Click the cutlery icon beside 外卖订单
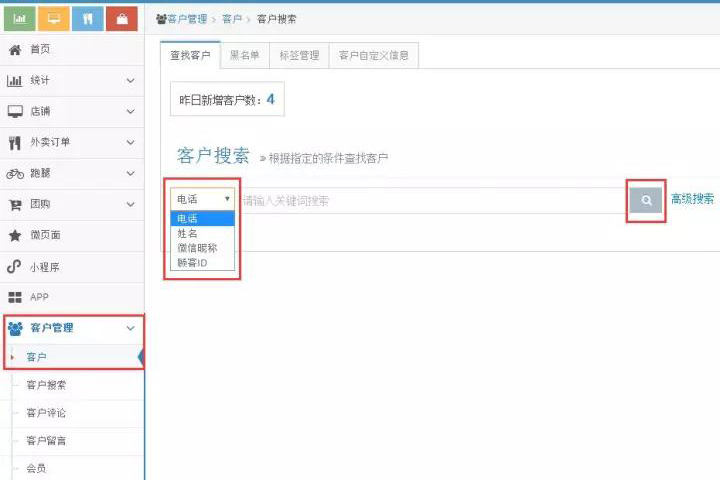Screen dimensions: 720x480 pos(15,143)
